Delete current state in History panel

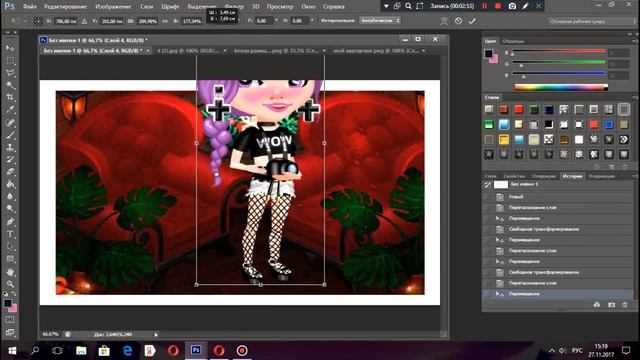(625, 305)
